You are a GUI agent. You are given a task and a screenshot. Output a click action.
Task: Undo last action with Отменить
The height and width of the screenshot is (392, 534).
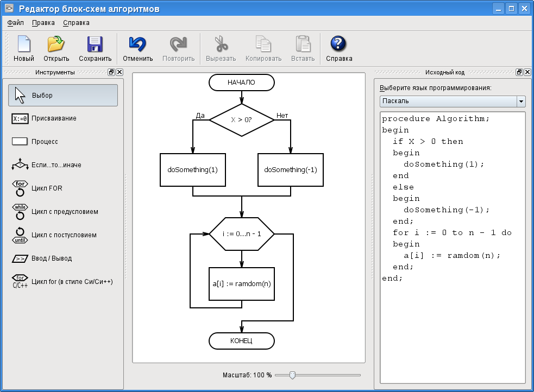point(137,48)
